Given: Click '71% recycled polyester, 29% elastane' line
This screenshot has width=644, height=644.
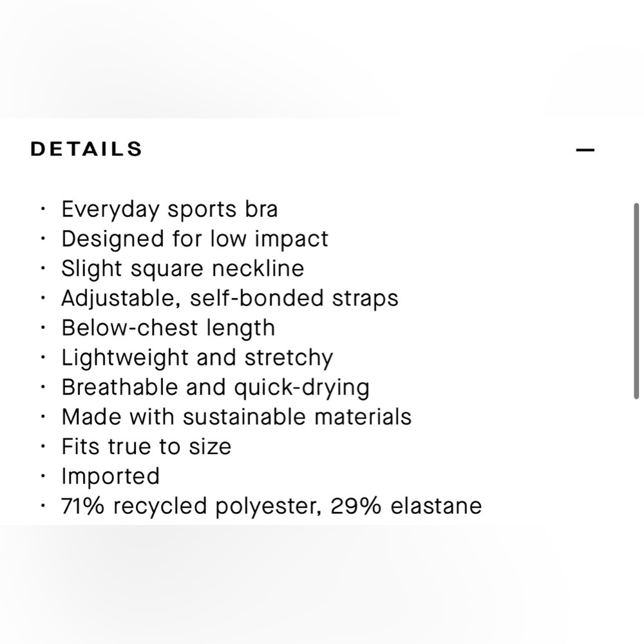Looking at the screenshot, I should [272, 506].
